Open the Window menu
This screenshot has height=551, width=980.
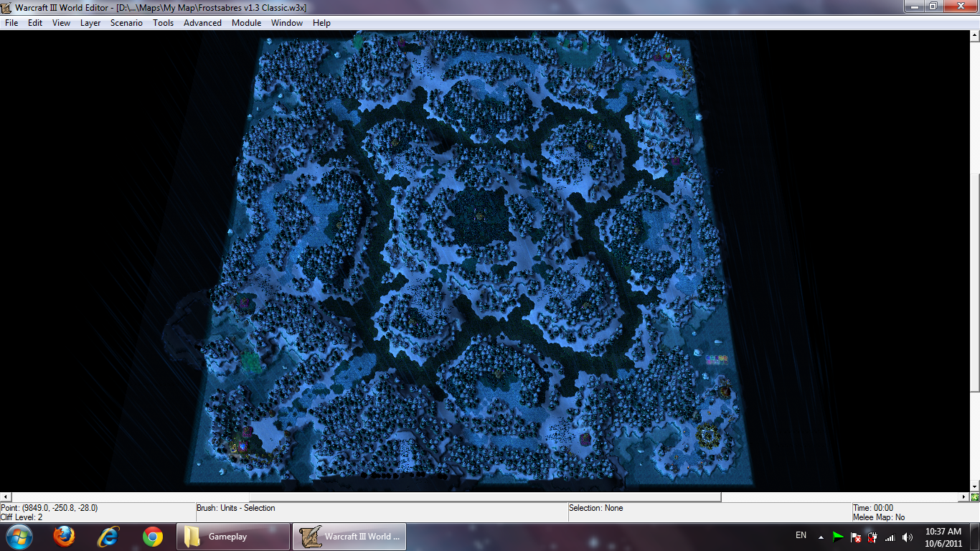(287, 23)
